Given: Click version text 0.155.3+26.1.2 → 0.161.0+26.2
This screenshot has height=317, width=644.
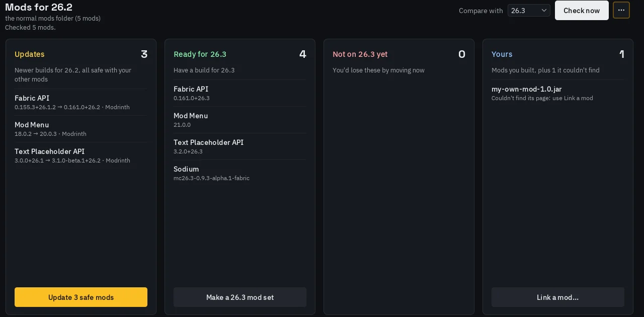Looking at the screenshot, I should click(x=57, y=107).
